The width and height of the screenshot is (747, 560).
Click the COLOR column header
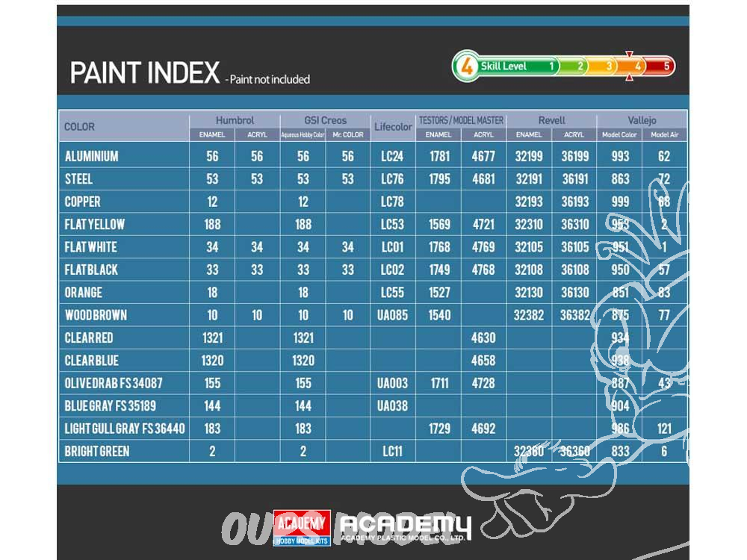[80, 127]
